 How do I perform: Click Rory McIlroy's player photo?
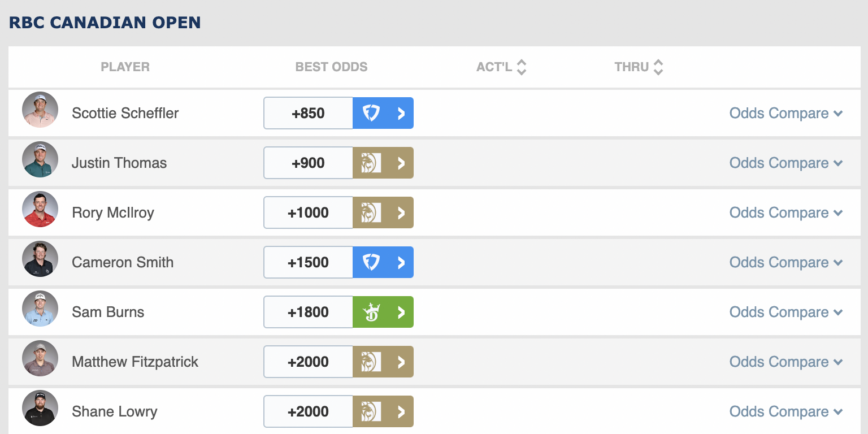[40, 209]
